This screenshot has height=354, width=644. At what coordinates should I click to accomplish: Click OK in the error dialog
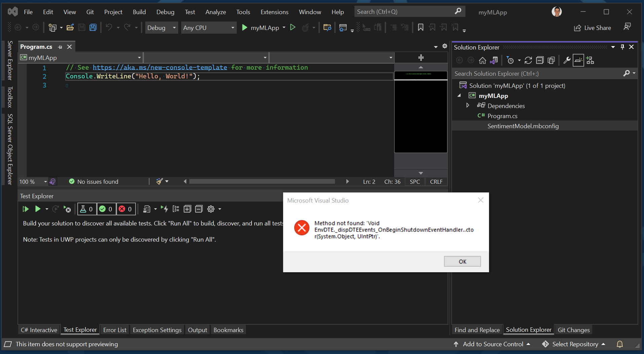click(462, 261)
